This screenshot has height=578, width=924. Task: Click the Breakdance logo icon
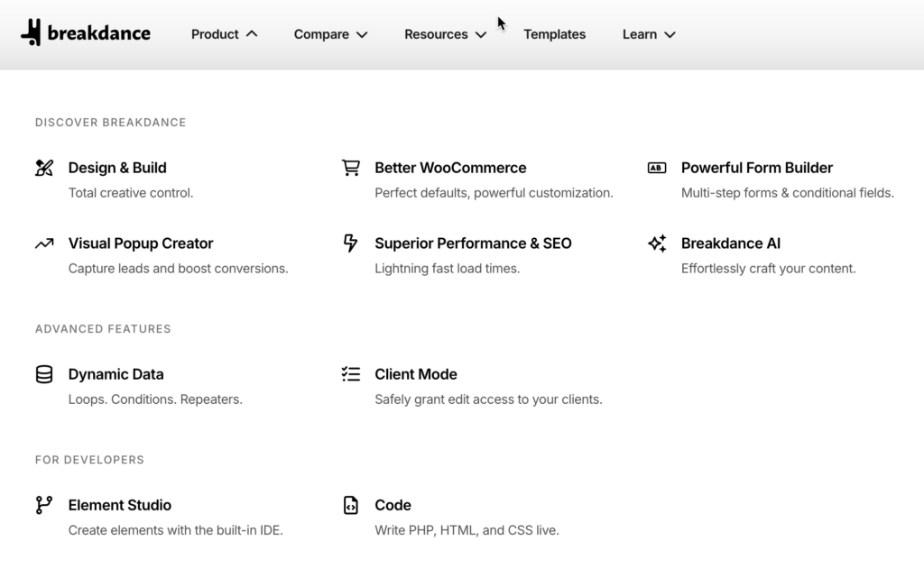pos(32,33)
